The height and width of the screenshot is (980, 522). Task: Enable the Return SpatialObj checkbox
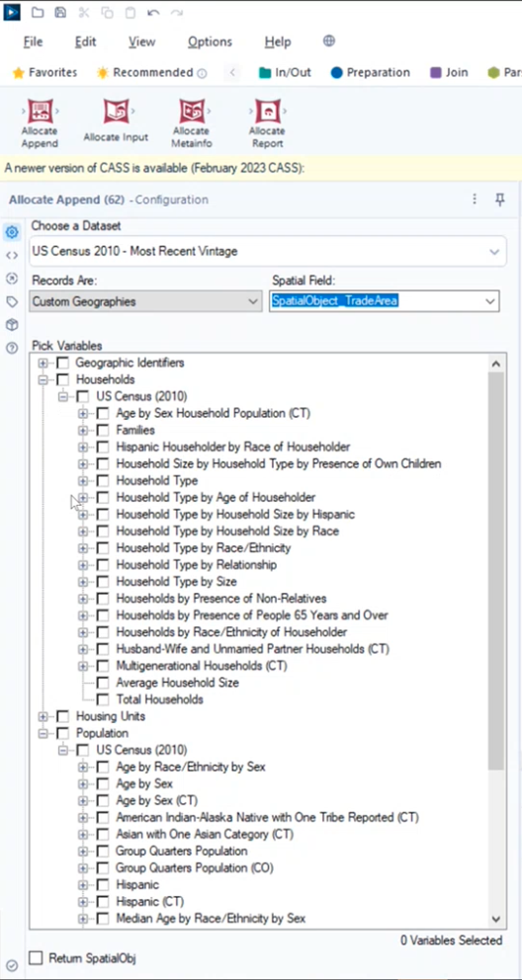pyautogui.click(x=37, y=957)
